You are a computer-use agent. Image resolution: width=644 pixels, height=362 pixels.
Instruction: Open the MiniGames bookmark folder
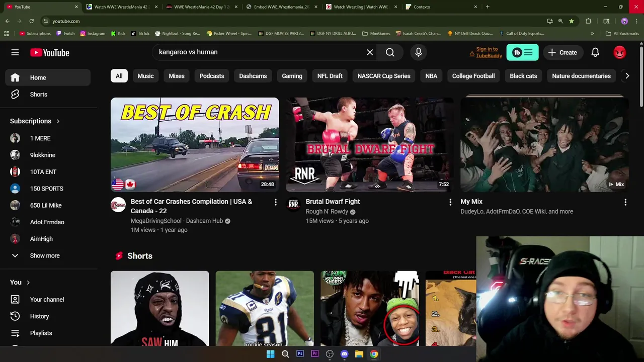click(376, 33)
